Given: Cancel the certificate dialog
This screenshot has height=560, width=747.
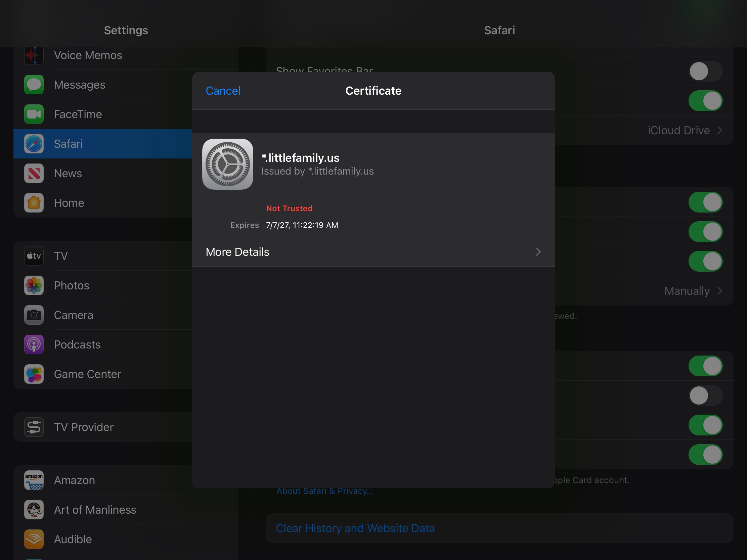Looking at the screenshot, I should (223, 90).
